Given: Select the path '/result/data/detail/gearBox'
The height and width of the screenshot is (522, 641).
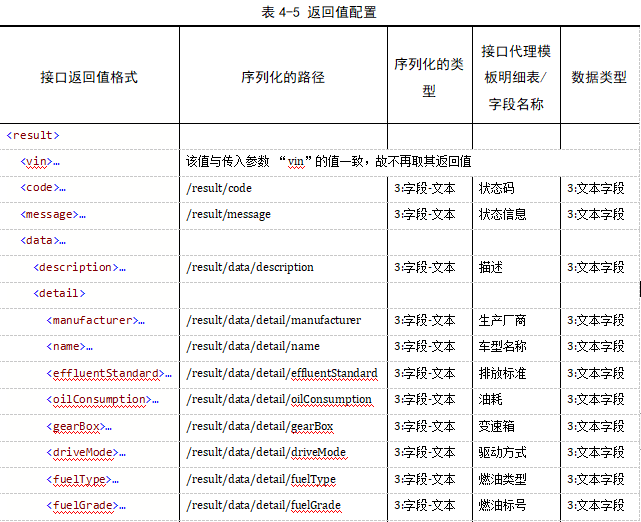Looking at the screenshot, I should tap(260, 426).
